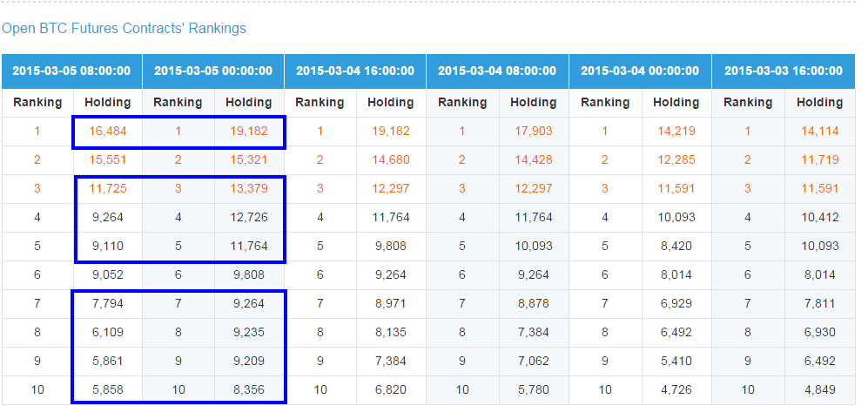This screenshot has width=868, height=406.
Task: Click 7,384 under 2015-03-04 16:00:00
Action: pyautogui.click(x=391, y=362)
